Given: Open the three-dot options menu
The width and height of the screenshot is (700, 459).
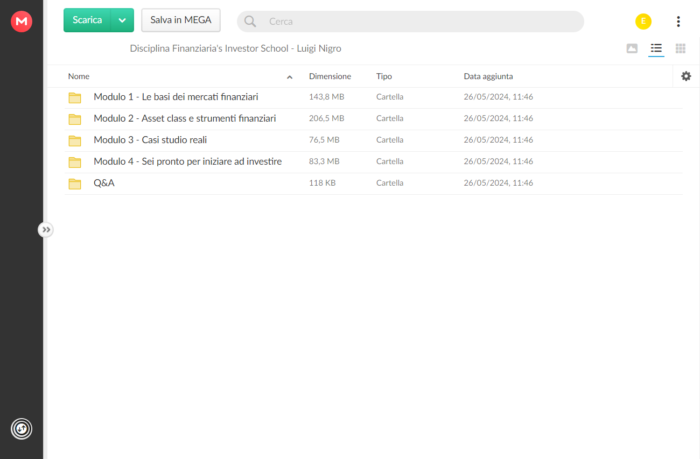Looking at the screenshot, I should (678, 21).
